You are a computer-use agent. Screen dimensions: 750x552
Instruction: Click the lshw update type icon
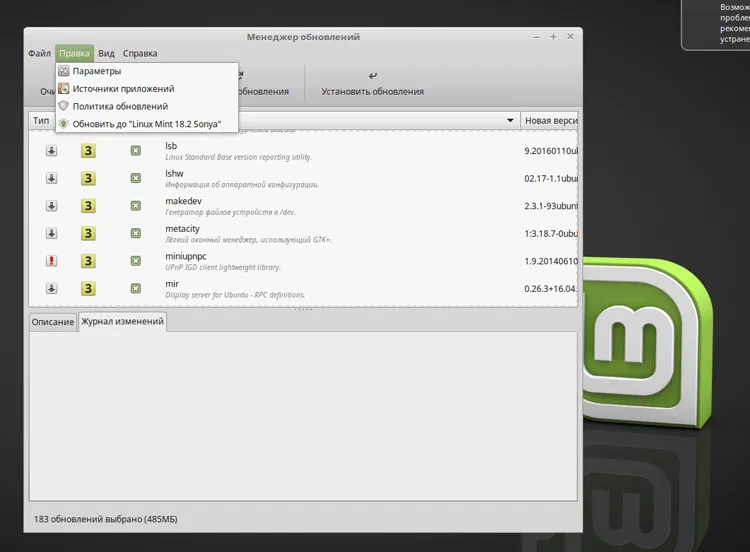coord(51,178)
